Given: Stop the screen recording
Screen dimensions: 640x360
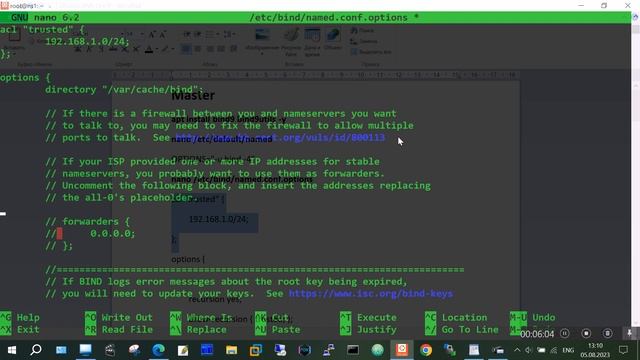Looking at the screenshot, I should coord(586,333).
